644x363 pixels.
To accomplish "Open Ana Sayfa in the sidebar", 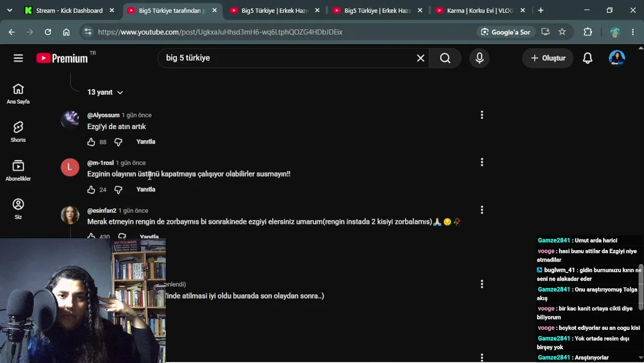I will pyautogui.click(x=18, y=94).
